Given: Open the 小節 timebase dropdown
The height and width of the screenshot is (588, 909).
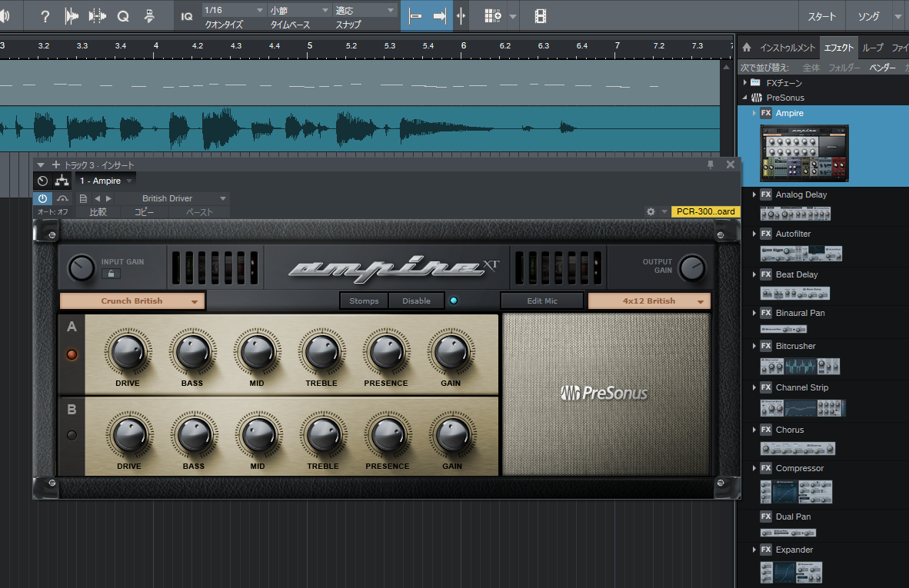Looking at the screenshot, I should coord(299,11).
